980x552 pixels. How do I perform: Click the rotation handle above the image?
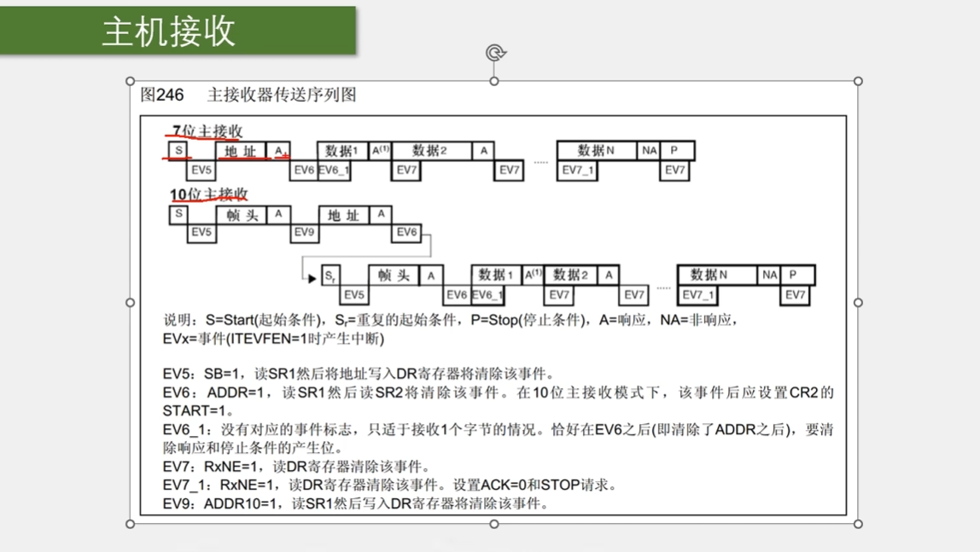tap(494, 53)
